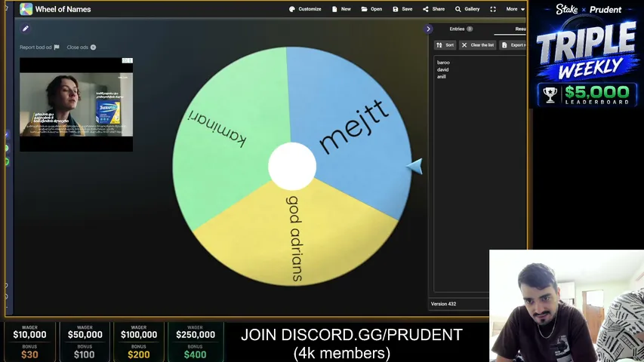This screenshot has height=362, width=644.
Task: Open the wheel Gallery
Action: [x=467, y=9]
